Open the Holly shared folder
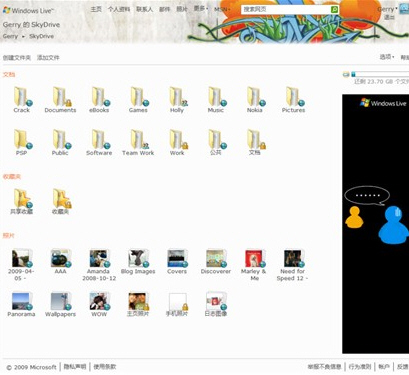 point(177,99)
